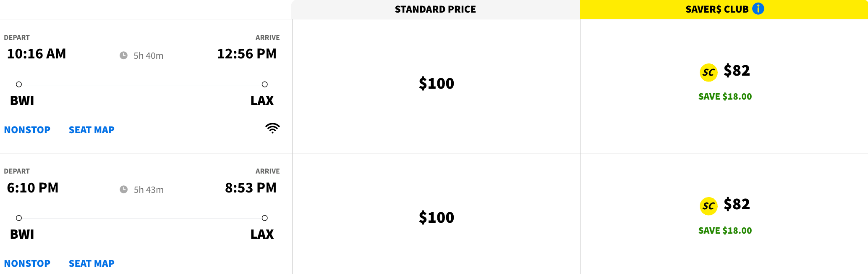View the Seat Map for the 6:10 PM flight
Screen dimensions: 868x274
92,263
